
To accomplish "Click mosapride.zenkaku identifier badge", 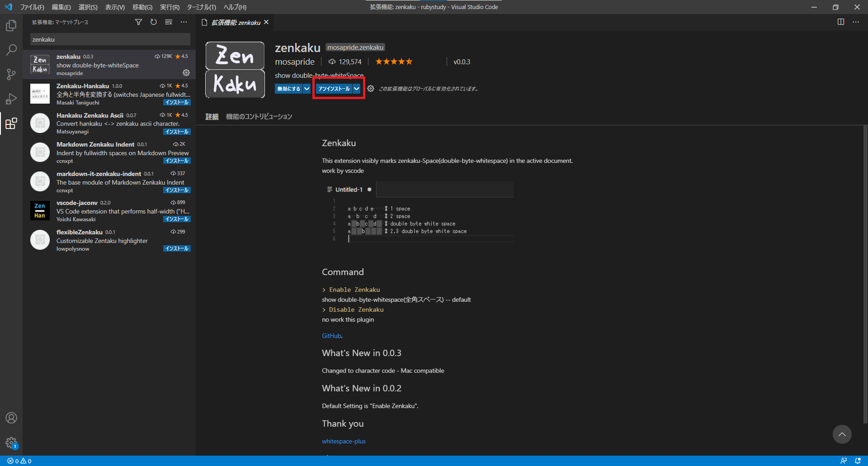I will pyautogui.click(x=355, y=48).
